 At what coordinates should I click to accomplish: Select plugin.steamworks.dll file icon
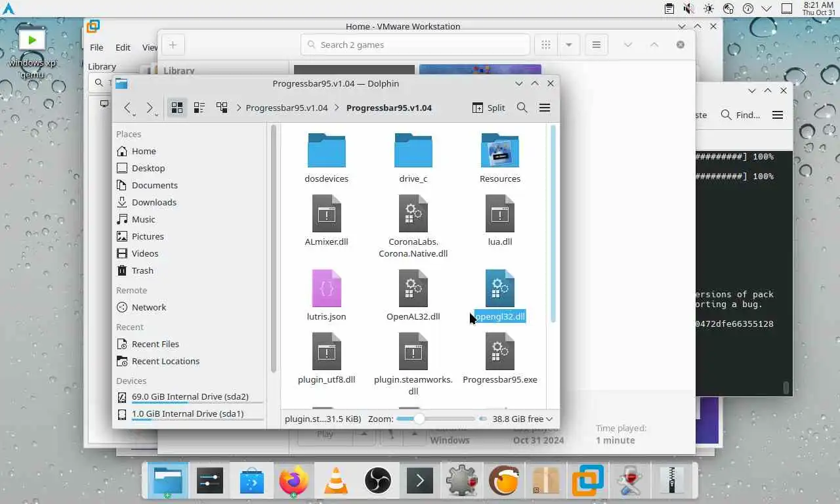tap(413, 351)
